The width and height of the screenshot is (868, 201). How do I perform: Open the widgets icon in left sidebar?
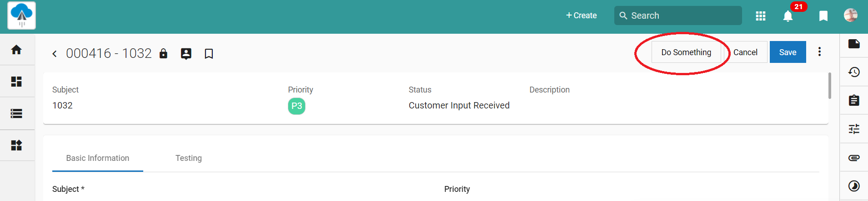pyautogui.click(x=16, y=145)
